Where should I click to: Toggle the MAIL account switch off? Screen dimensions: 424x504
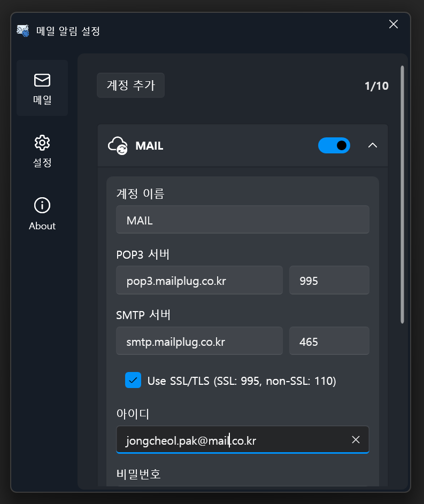tap(334, 145)
